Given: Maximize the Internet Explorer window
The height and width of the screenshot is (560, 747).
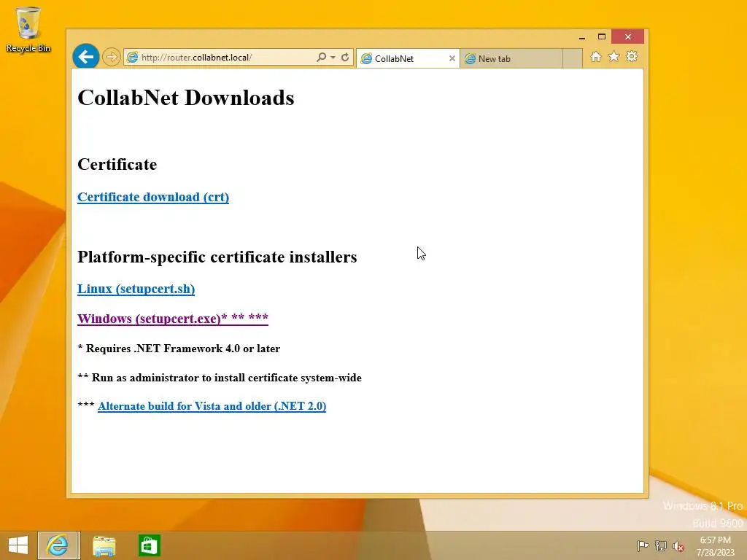Looking at the screenshot, I should pos(602,36).
